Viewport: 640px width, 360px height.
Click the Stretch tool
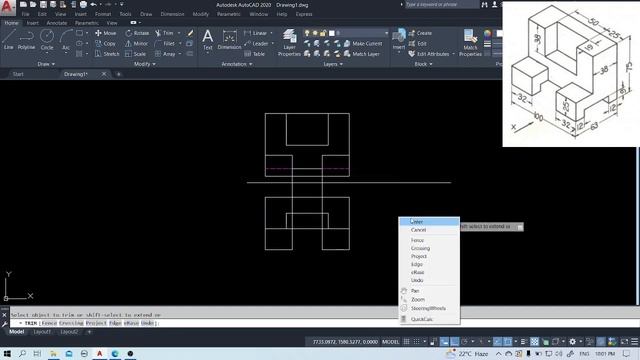tap(107, 54)
